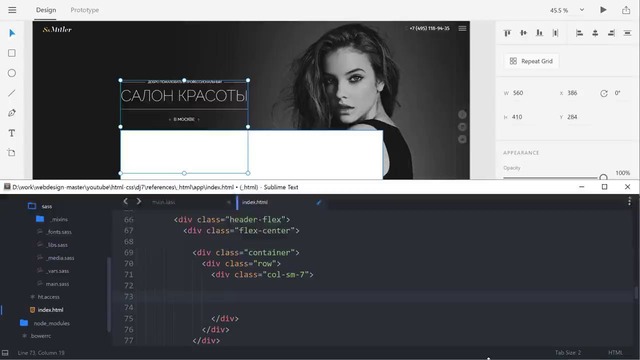Click the phone number on the artboard
Image resolution: width=640 pixels, height=360 pixels.
click(x=429, y=28)
